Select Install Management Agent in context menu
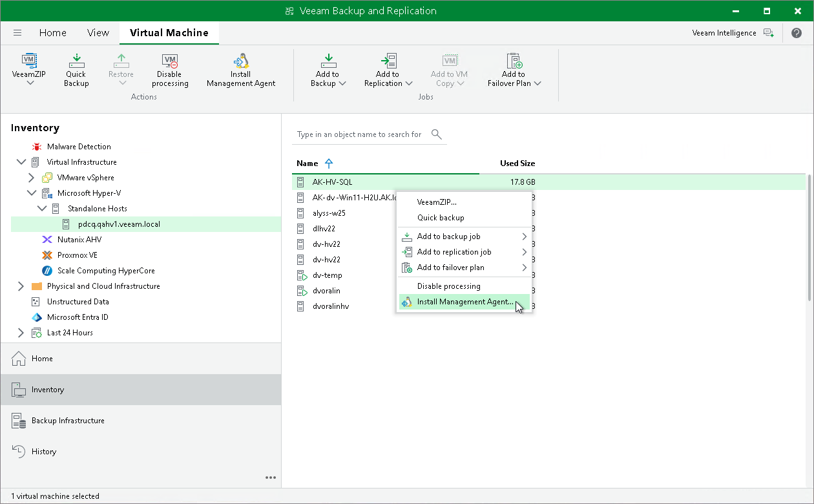 [x=465, y=302]
